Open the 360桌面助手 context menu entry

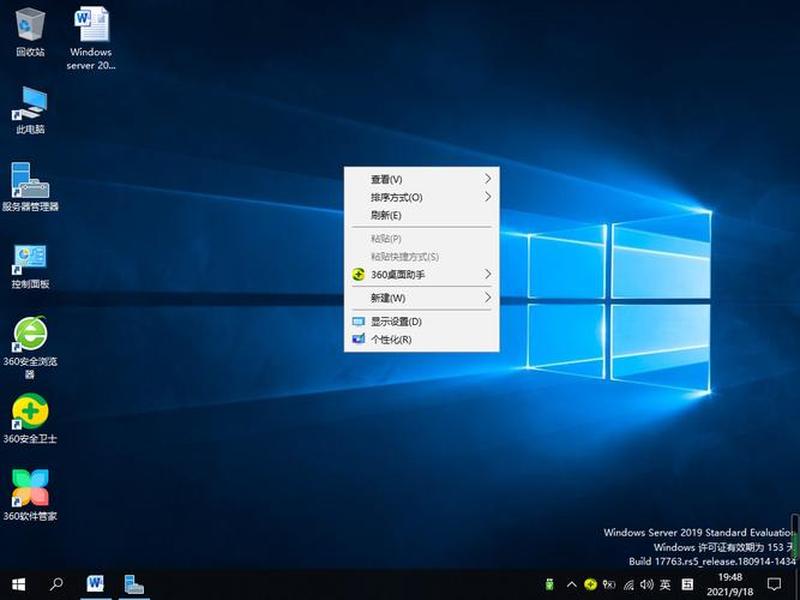[x=421, y=274]
